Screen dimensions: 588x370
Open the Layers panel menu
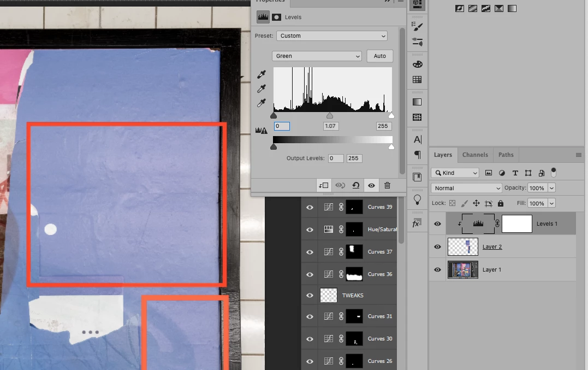[579, 155]
